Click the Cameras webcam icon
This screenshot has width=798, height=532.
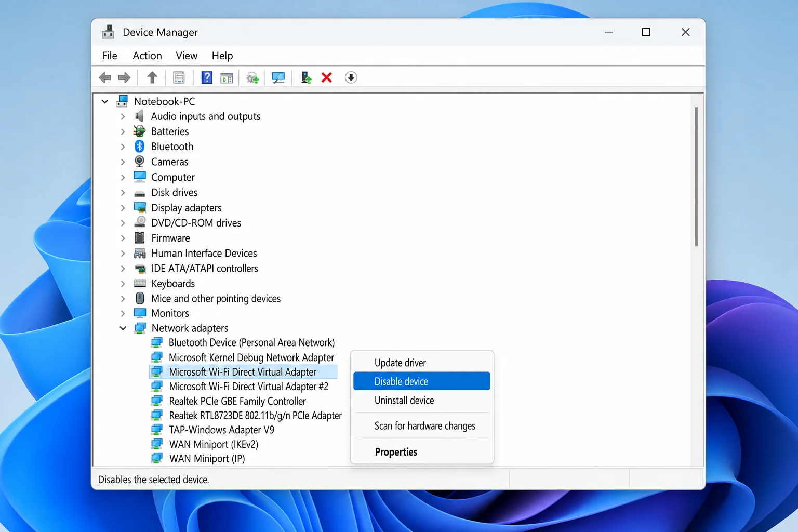(x=139, y=162)
